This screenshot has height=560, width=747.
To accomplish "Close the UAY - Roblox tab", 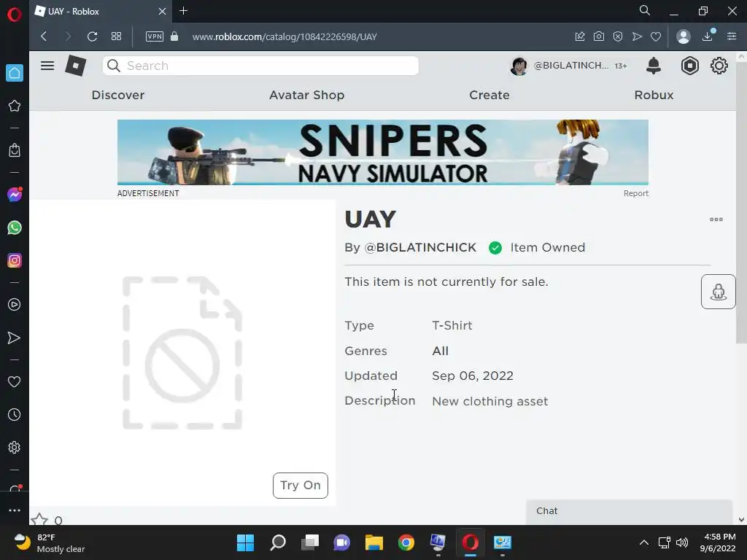I will pos(162,12).
